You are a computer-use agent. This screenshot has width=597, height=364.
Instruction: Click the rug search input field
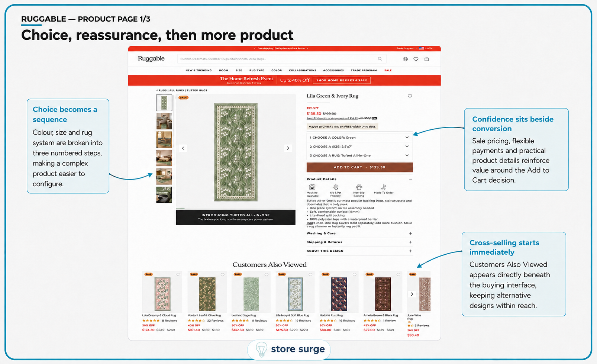(281, 59)
